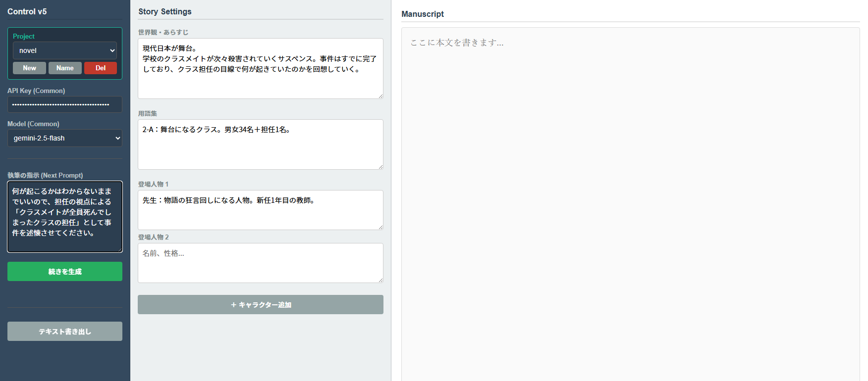This screenshot has width=868, height=381.
Task: Focus the API Key password field
Action: click(x=64, y=104)
